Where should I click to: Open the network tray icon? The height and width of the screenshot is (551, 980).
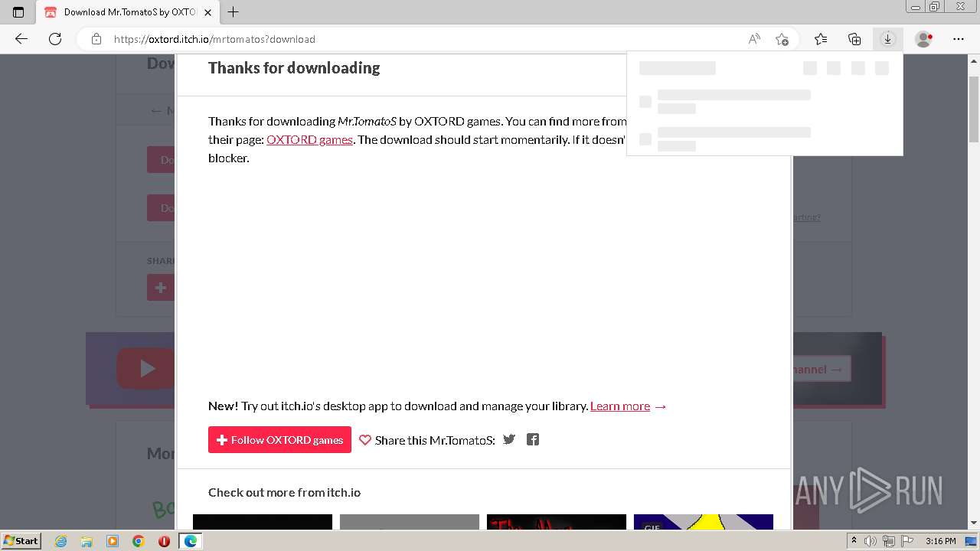(888, 541)
